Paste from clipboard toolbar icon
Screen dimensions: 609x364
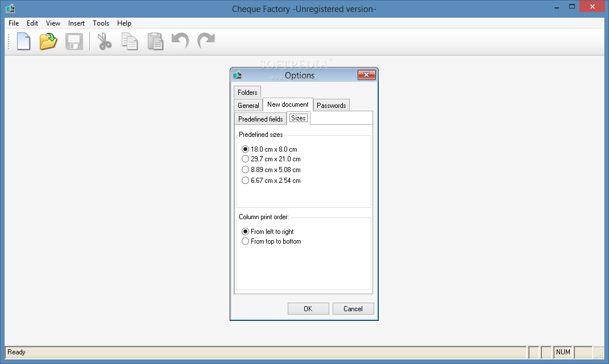point(155,41)
